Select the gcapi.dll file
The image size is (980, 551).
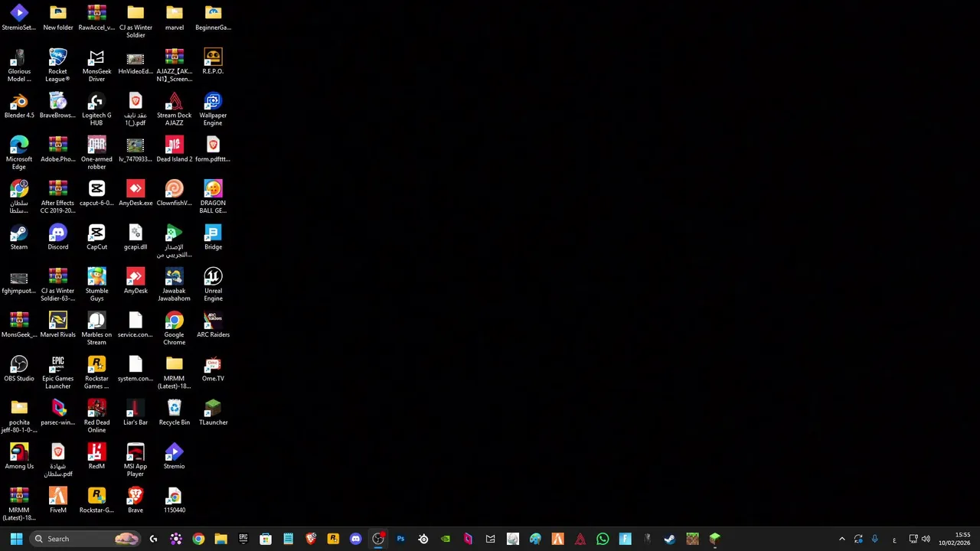136,237
